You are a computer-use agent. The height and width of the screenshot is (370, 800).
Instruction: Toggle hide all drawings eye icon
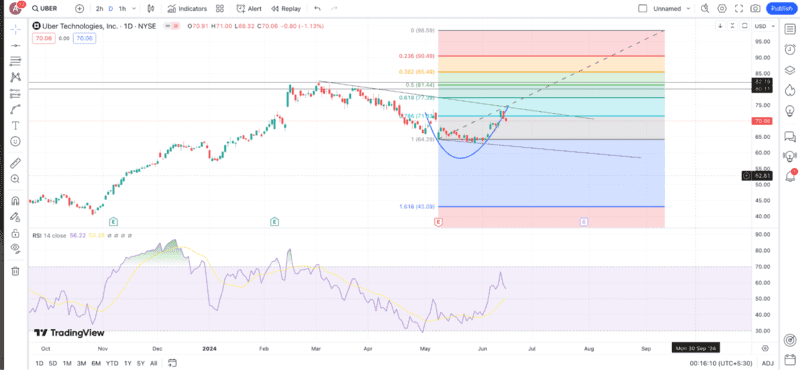15,249
